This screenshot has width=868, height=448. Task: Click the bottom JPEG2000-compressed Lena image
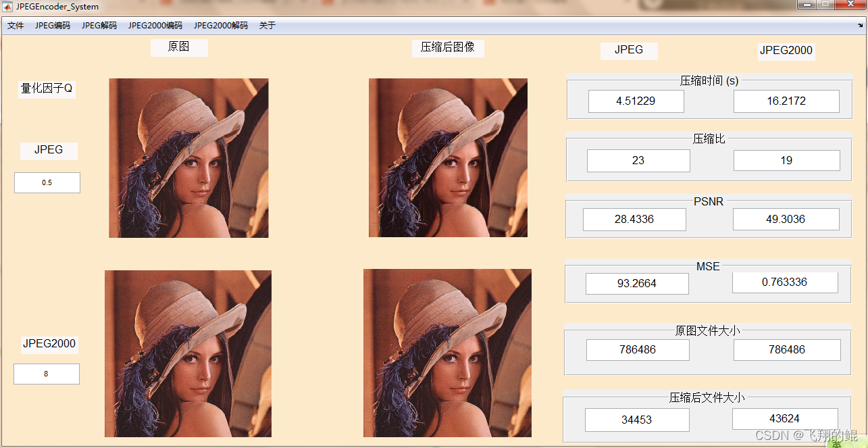(x=447, y=353)
